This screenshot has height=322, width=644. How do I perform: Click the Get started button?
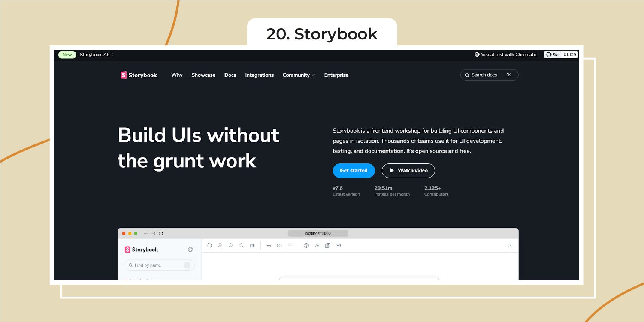[354, 170]
